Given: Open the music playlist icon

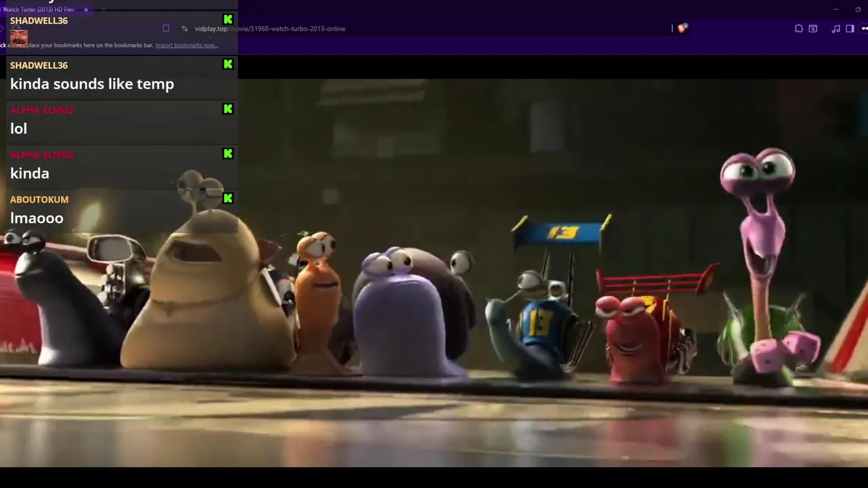Looking at the screenshot, I should [x=836, y=28].
